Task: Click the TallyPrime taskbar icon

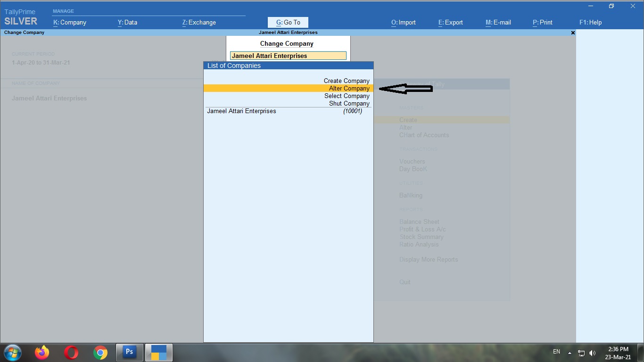Action: tap(159, 352)
